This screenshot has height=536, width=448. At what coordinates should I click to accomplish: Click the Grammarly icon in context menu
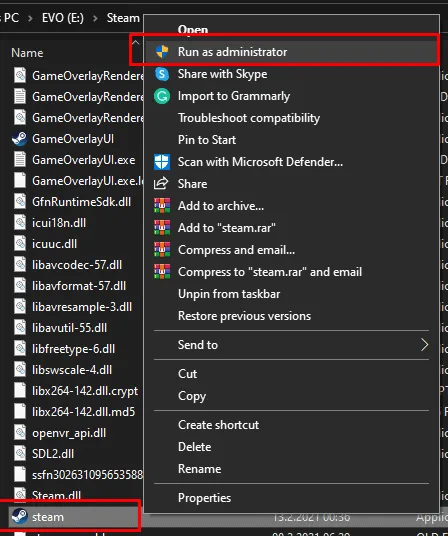[162, 96]
